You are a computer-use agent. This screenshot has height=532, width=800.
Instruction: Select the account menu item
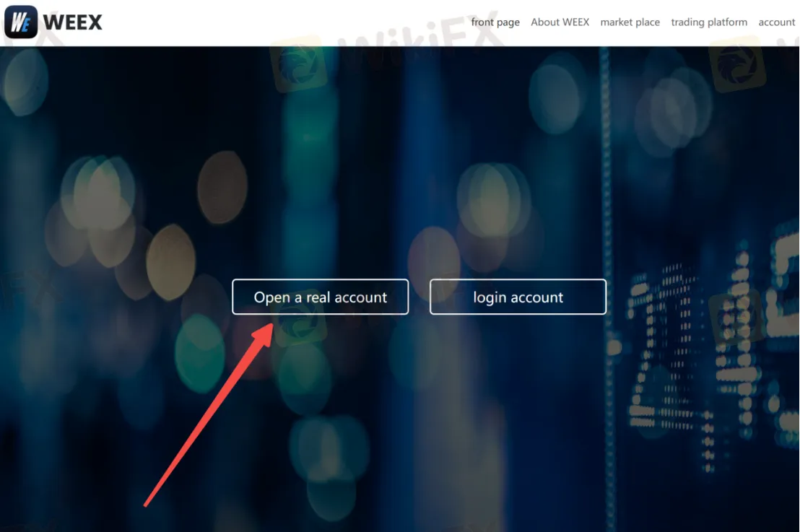tap(776, 22)
